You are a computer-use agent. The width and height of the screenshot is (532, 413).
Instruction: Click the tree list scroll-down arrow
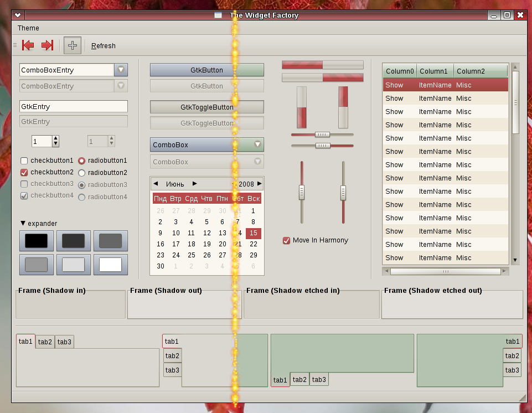[x=515, y=260]
